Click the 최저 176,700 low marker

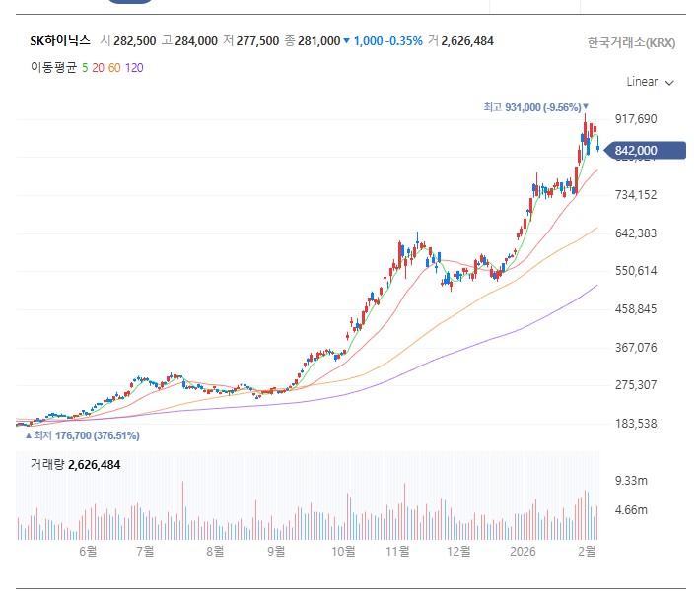pyautogui.click(x=82, y=435)
